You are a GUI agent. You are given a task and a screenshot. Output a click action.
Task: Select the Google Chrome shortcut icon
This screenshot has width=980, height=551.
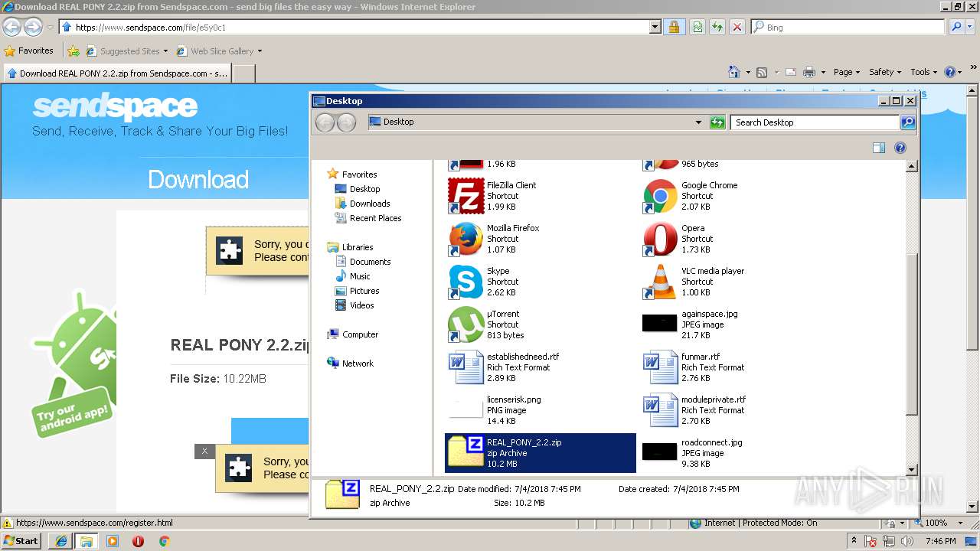pyautogui.click(x=660, y=196)
